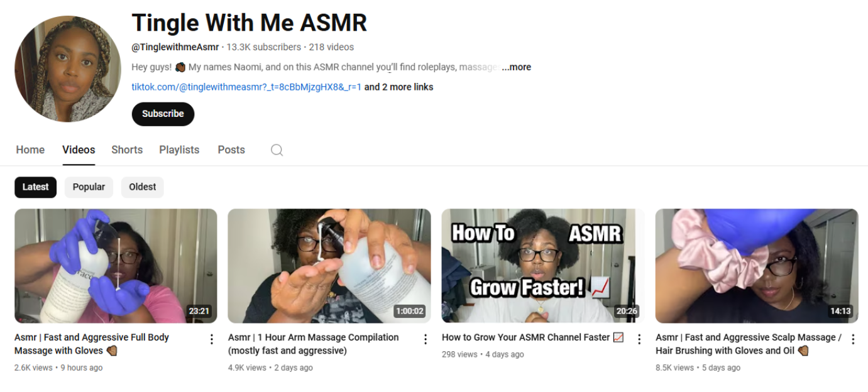Select the Popular sort chip

point(89,187)
